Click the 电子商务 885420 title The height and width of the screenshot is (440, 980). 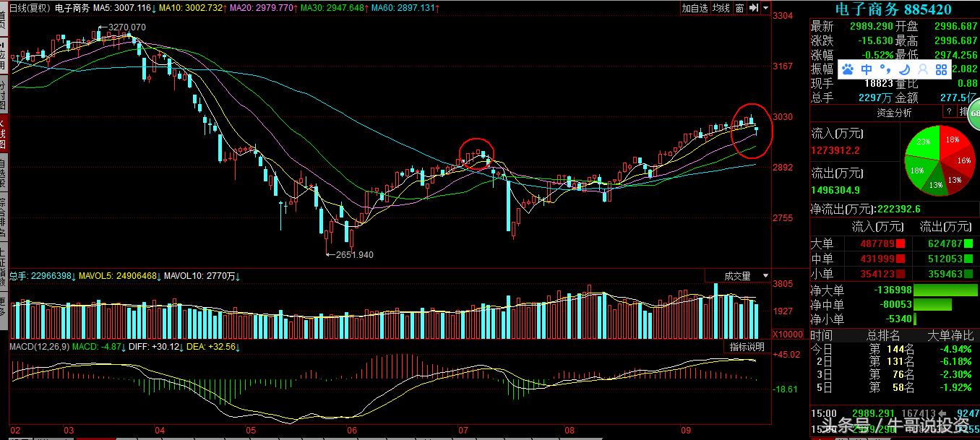pos(893,9)
